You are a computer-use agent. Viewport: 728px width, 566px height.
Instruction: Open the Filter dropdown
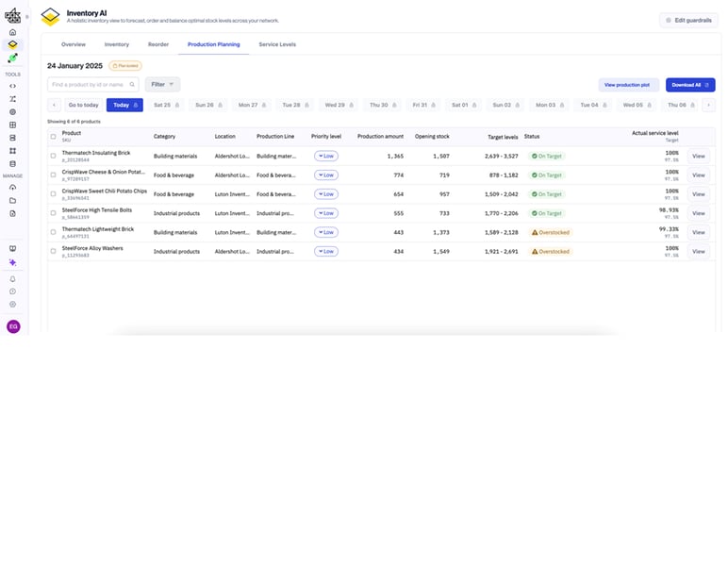click(x=162, y=85)
